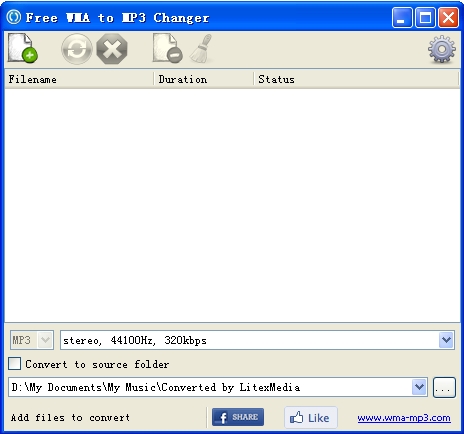The width and height of the screenshot is (464, 434).
Task: Close the Free WMA to MP3 Changer window
Action: click(448, 17)
